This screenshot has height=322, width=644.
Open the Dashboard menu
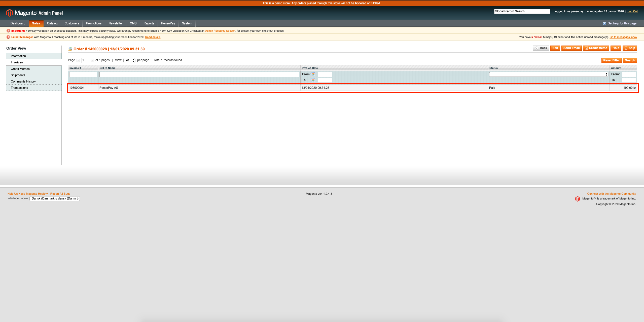(18, 23)
